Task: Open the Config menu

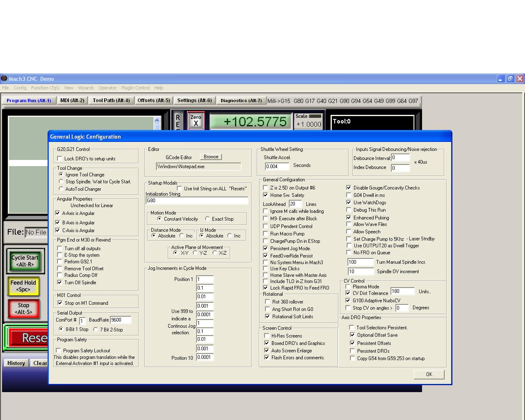Action: [20, 88]
